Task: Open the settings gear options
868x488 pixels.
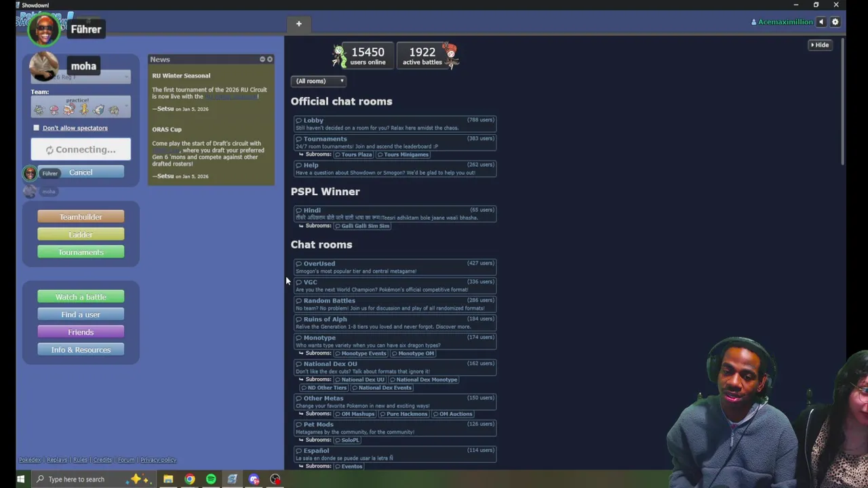Action: 835,22
